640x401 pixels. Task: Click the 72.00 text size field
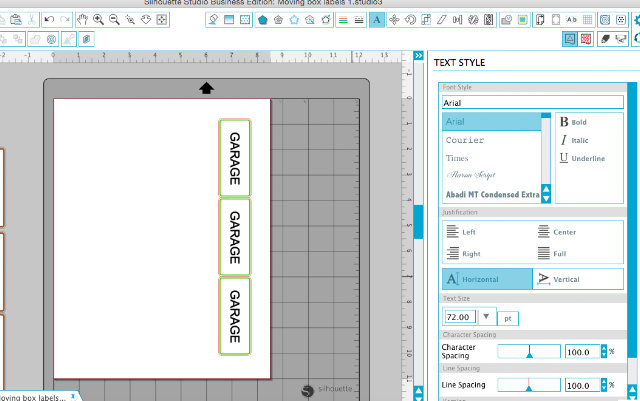pos(460,317)
